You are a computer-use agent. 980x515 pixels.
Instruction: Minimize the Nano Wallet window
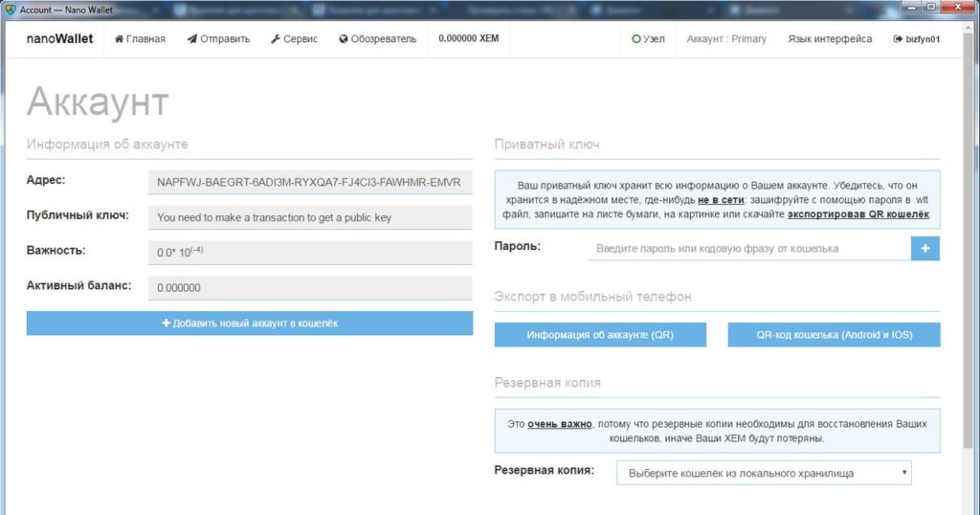911,7
